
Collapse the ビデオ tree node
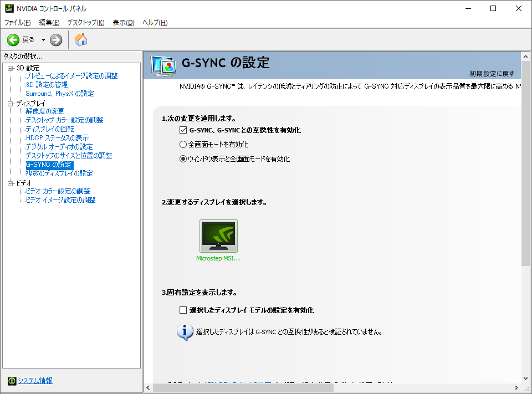pyautogui.click(x=11, y=183)
